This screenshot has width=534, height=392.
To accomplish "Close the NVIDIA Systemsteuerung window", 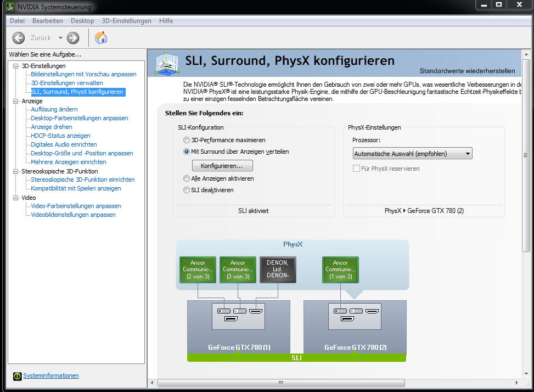I will coord(519,4).
